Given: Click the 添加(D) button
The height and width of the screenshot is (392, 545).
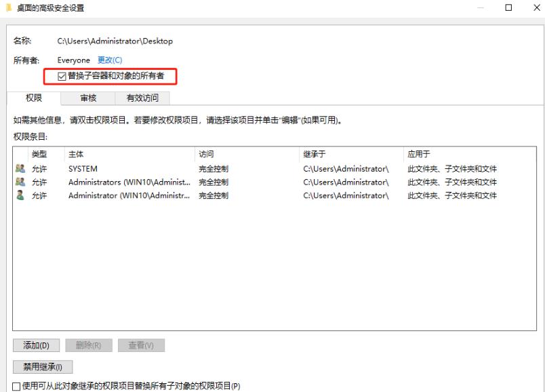Looking at the screenshot, I should pyautogui.click(x=35, y=345).
